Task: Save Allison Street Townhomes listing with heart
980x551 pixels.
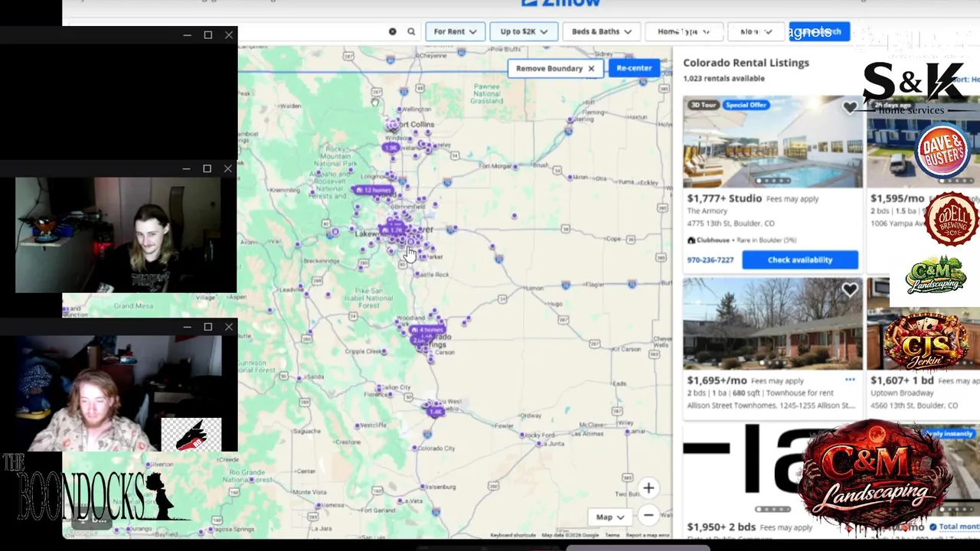Action: pyautogui.click(x=849, y=289)
